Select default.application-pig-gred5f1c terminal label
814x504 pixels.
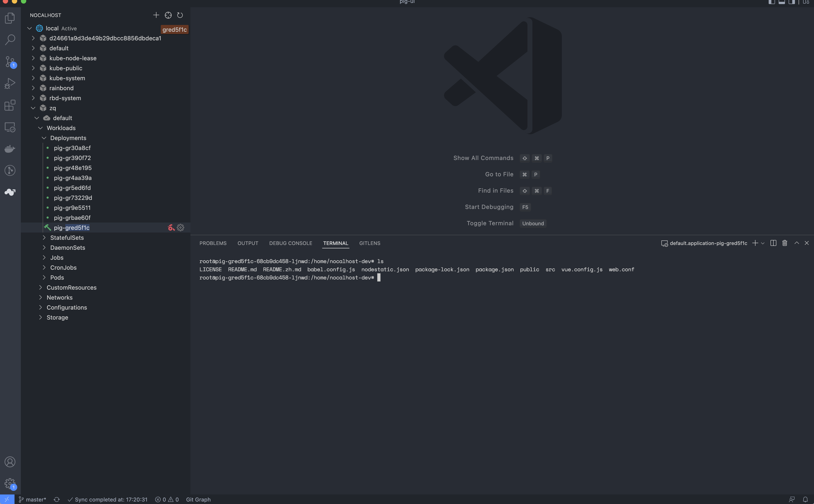pos(704,243)
